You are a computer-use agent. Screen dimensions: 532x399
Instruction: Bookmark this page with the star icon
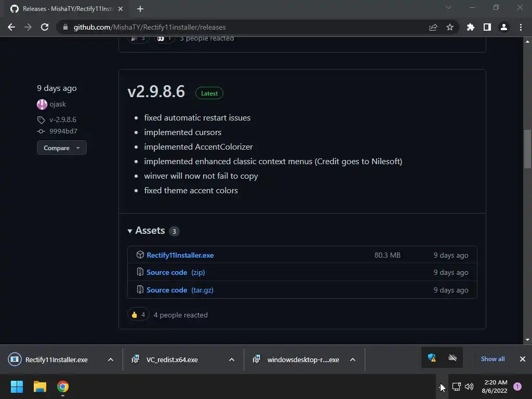[450, 27]
